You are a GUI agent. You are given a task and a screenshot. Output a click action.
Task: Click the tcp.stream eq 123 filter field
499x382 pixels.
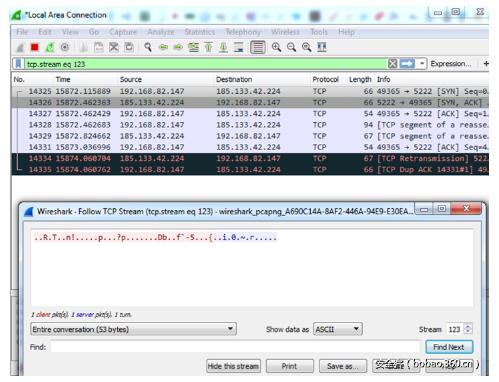tap(205, 64)
